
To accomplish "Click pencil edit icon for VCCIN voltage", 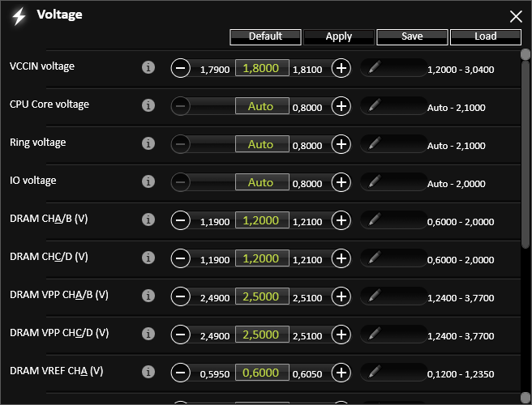I will 374,68.
